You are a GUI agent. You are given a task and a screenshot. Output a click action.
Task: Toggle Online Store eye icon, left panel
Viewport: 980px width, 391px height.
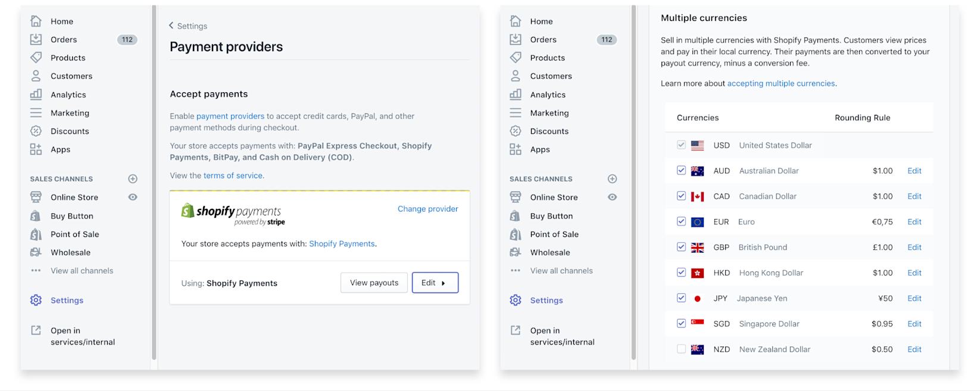(x=133, y=197)
